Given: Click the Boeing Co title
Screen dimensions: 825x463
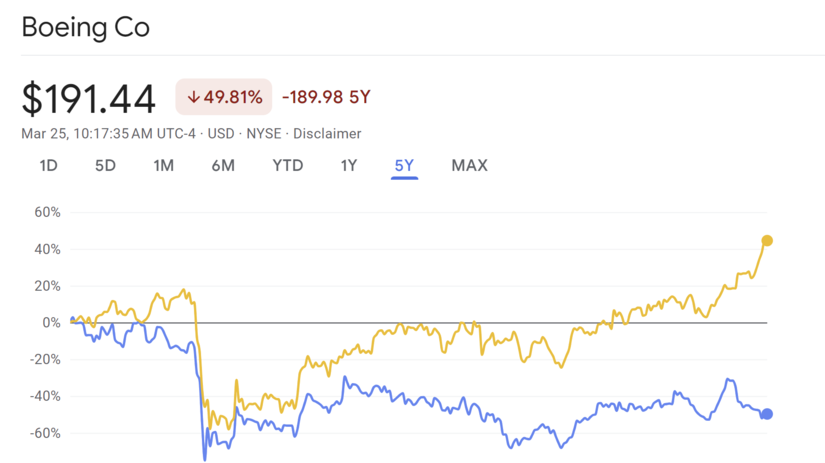Looking at the screenshot, I should [86, 27].
